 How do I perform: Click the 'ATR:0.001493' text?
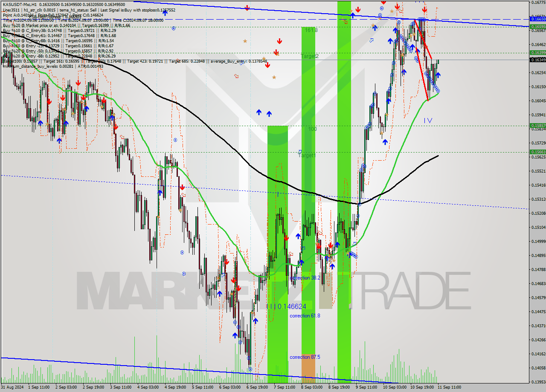91,66
